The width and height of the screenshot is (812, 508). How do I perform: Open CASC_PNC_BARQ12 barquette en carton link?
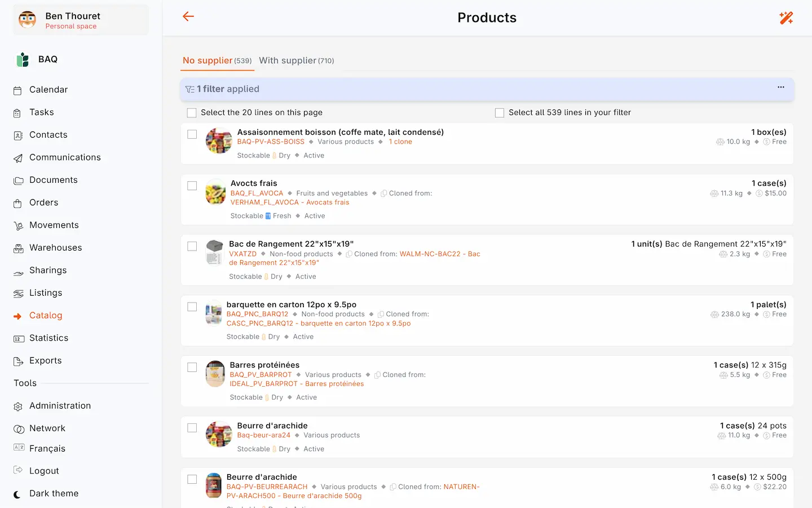pos(319,323)
